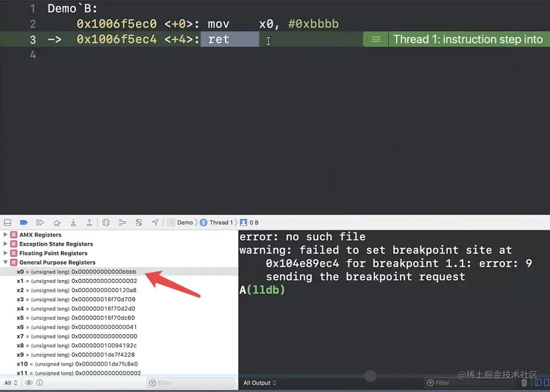Screen dimensions: 550x392
Task: Continue program execution
Action: tap(40, 222)
